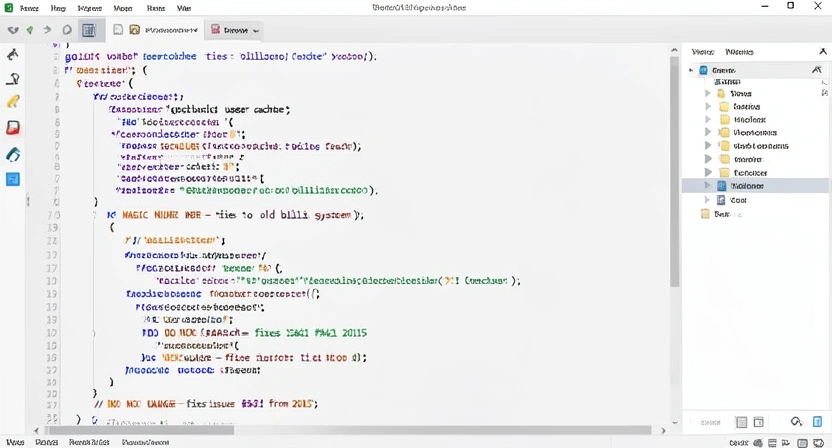The width and height of the screenshot is (832, 448).
Task: Click the third status bar item on the left
Action: pyautogui.click(x=89, y=442)
